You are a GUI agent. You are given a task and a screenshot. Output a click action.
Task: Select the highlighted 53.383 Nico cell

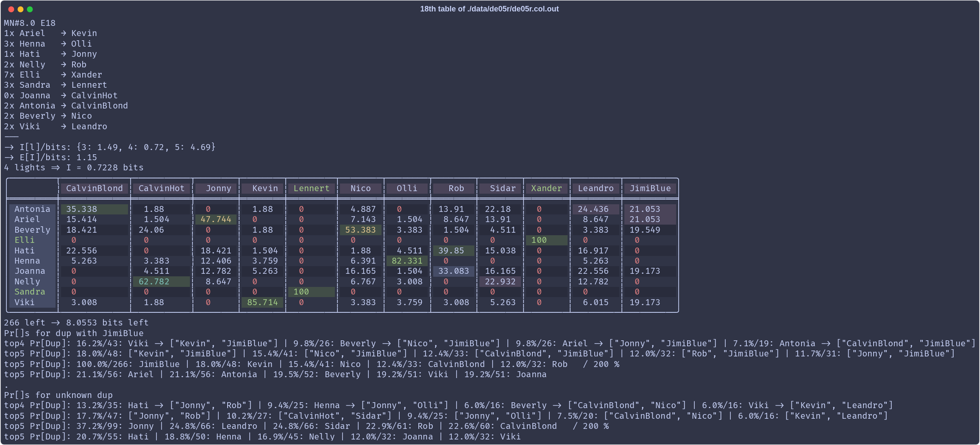click(360, 230)
